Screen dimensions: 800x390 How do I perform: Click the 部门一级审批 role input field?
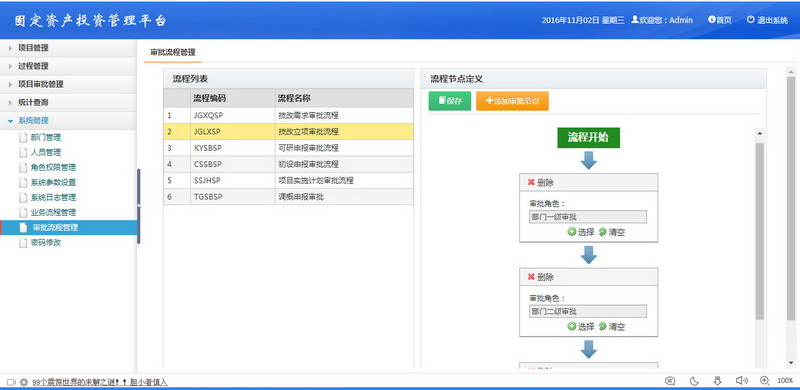point(588,217)
